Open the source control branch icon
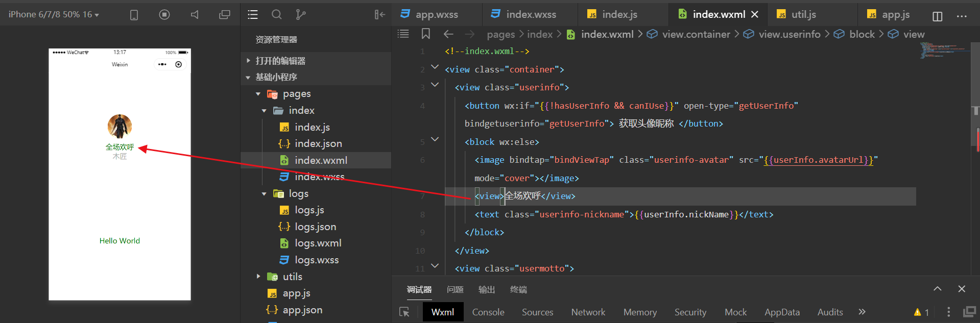Image resolution: width=980 pixels, height=323 pixels. pyautogui.click(x=301, y=15)
